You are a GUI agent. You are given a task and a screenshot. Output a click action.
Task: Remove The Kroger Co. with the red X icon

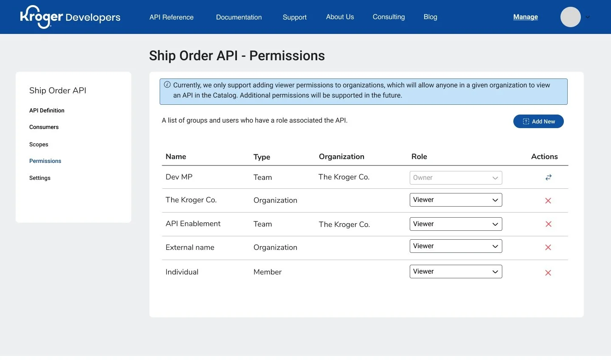click(548, 200)
